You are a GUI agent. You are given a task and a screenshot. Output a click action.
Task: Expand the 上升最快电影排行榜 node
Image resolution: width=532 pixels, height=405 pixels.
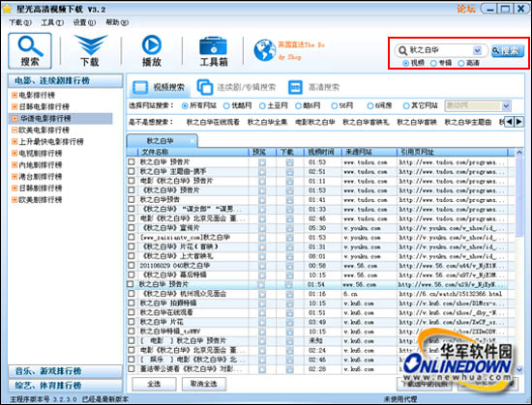pos(15,141)
